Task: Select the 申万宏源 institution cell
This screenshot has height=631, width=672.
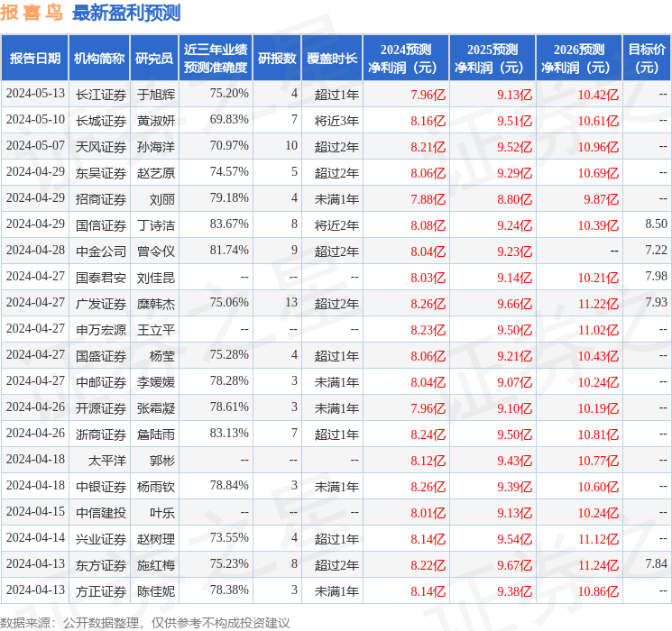Action: coord(101,329)
